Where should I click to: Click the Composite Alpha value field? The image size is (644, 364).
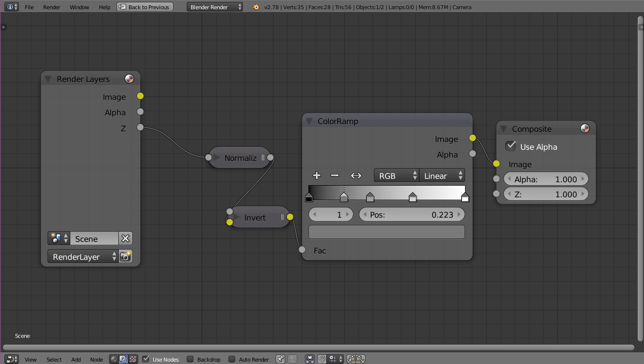[x=546, y=179]
